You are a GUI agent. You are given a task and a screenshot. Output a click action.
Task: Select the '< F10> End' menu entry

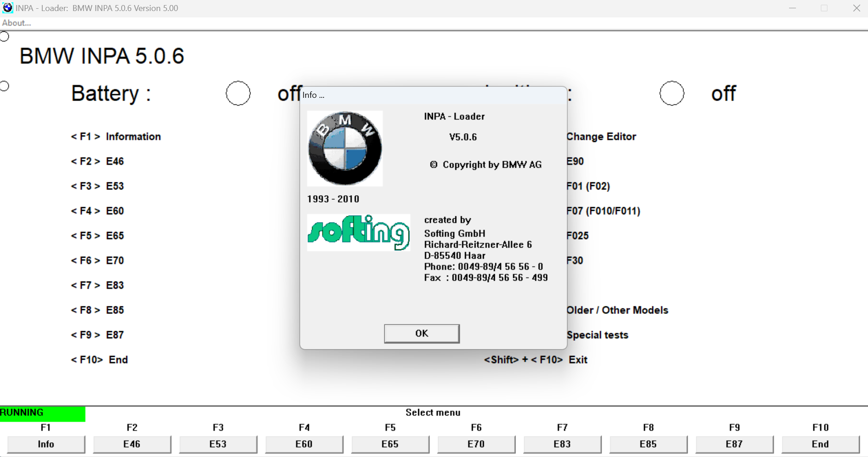99,360
